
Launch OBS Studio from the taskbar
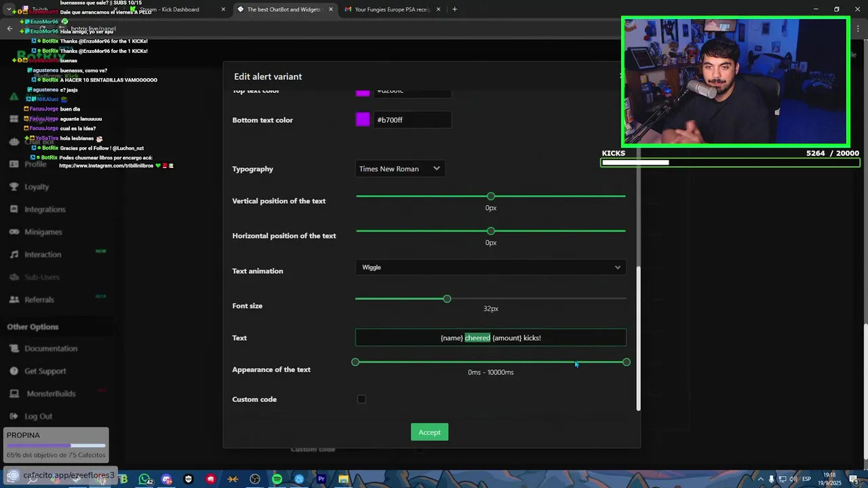coord(255,479)
